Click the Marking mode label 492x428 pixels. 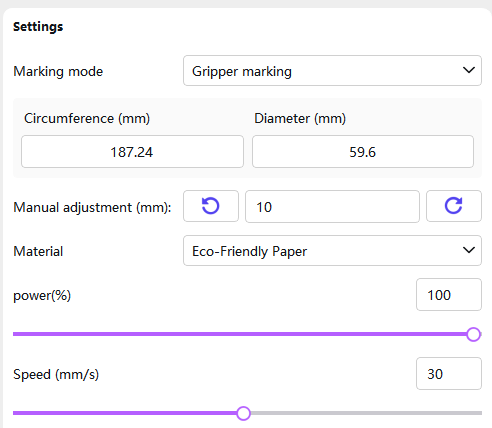pos(58,71)
